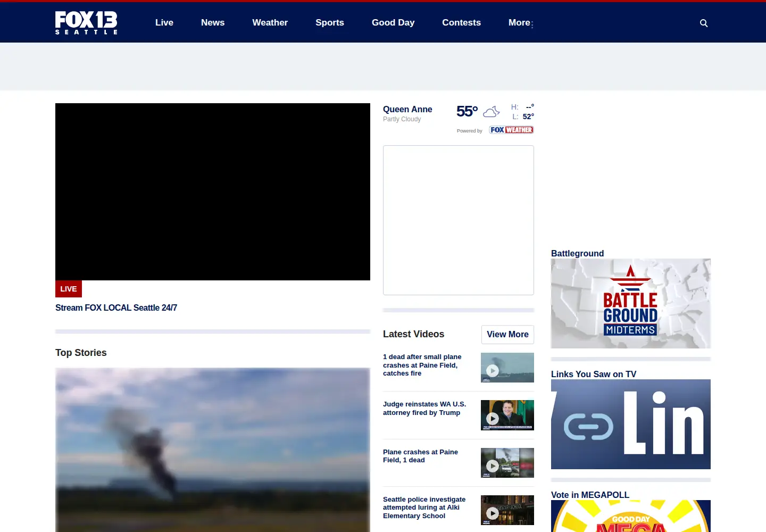Play the live stream video player
The image size is (766, 532).
(x=213, y=192)
